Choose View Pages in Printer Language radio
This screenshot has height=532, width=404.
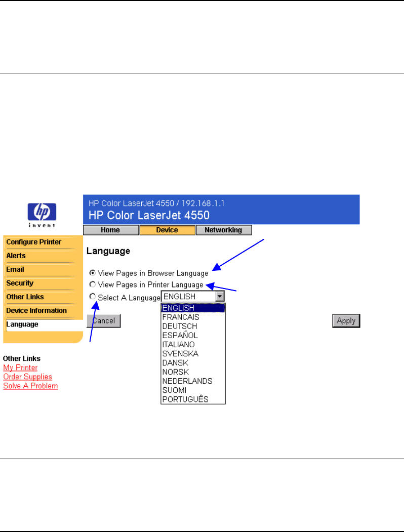[92, 284]
